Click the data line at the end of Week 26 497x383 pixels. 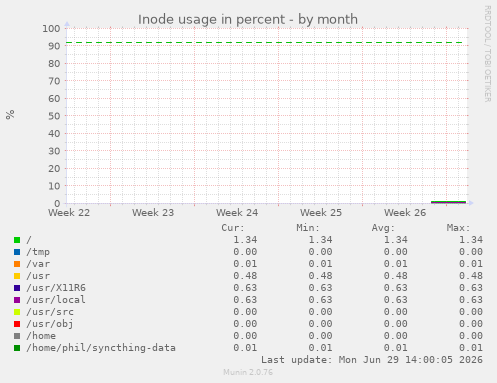[448, 202]
